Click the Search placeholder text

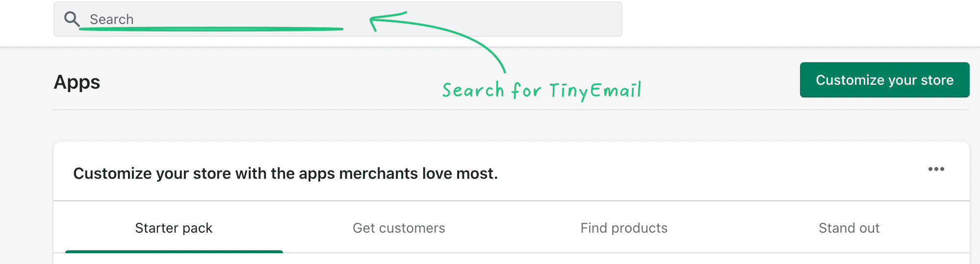[111, 19]
